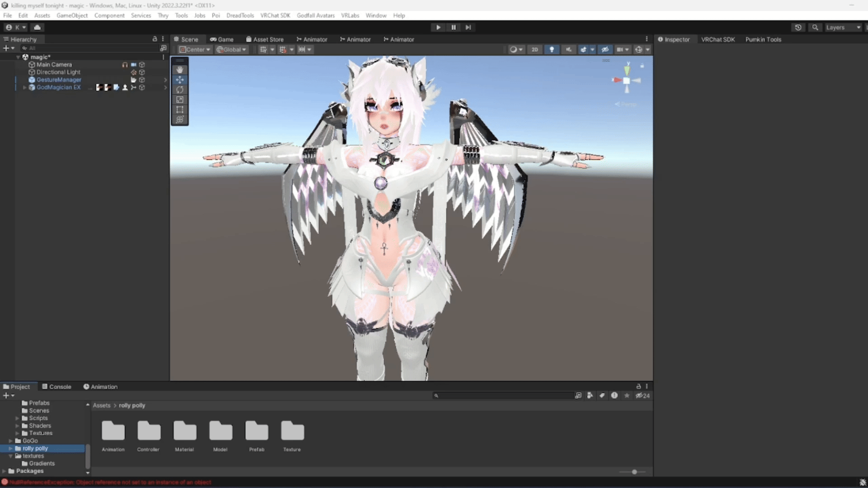The height and width of the screenshot is (488, 868).
Task: Click the Assets breadcrumb link
Action: [102, 405]
